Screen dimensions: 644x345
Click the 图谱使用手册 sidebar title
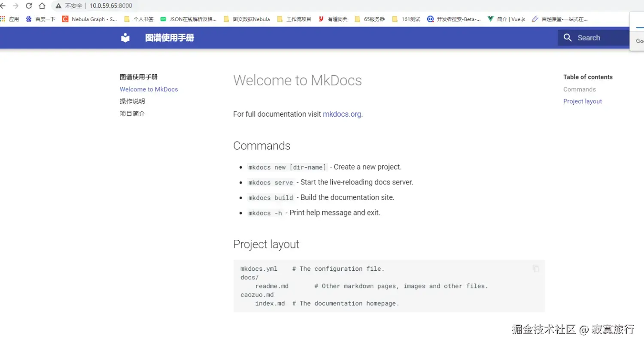coord(139,77)
